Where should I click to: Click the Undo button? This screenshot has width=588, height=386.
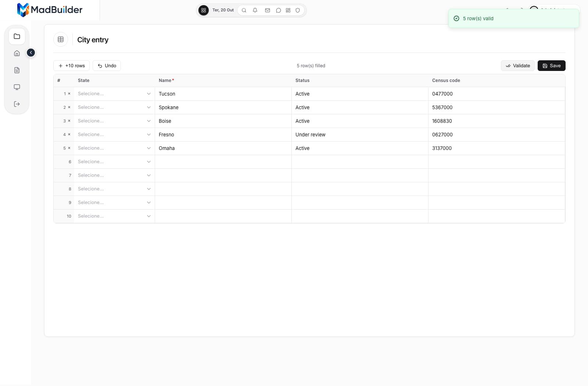point(107,66)
